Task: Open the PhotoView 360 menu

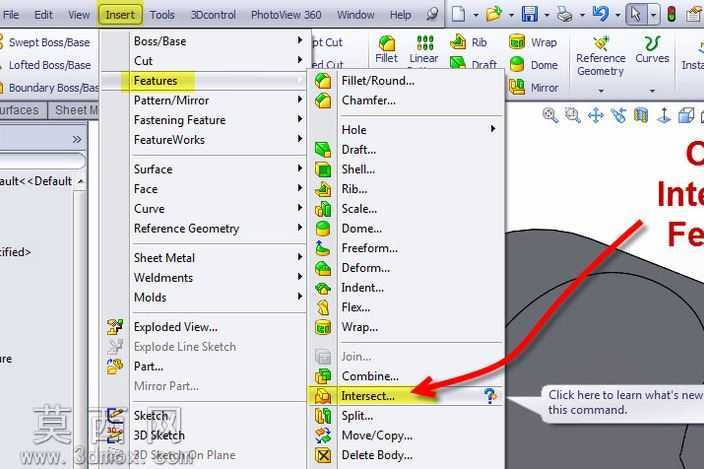Action: pos(286,15)
